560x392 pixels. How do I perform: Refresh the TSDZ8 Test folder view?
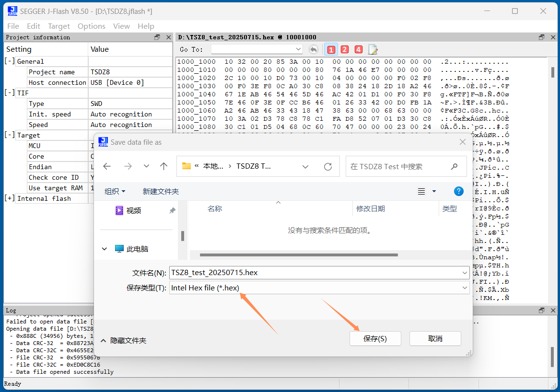(x=327, y=166)
